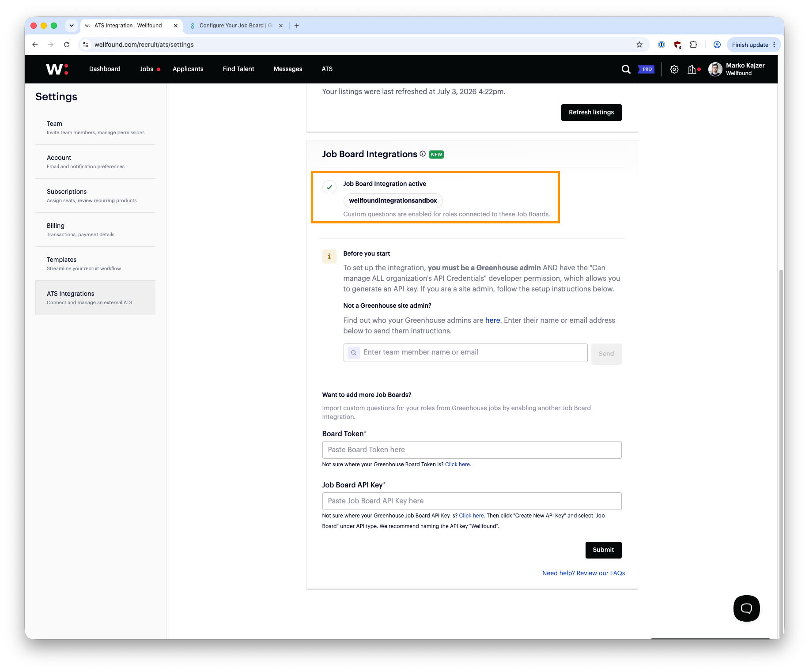Open the Chrome profile icon
Screen dimensions: 809x672
pyautogui.click(x=717, y=45)
